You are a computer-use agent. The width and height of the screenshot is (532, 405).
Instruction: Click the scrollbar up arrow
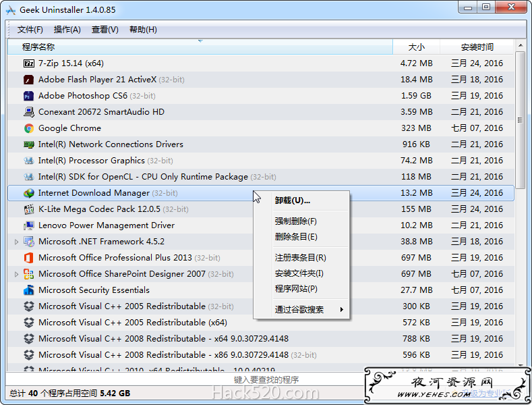click(520, 45)
